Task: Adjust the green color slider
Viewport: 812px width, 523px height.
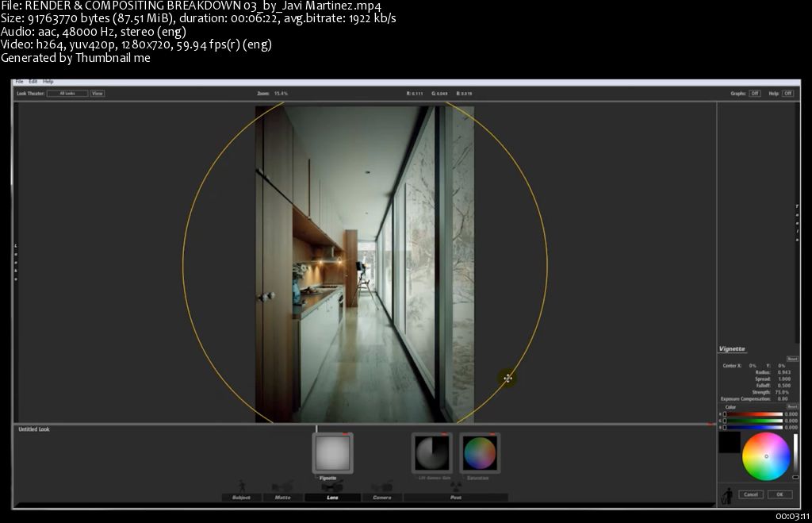Action: [x=753, y=421]
